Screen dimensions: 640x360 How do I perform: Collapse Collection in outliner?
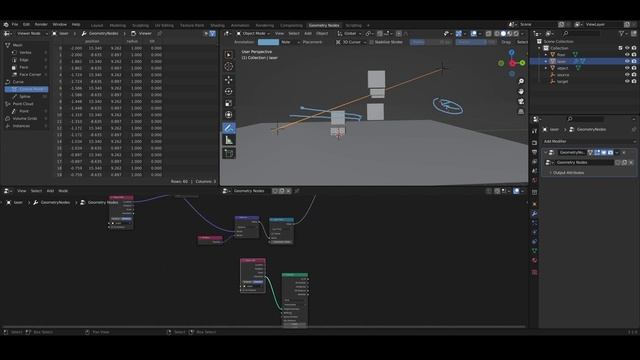tap(540, 48)
